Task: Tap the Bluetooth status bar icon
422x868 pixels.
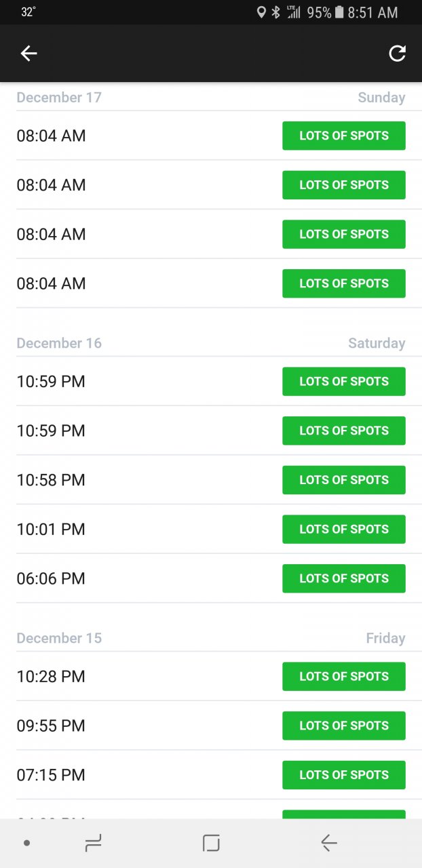Action: click(x=275, y=12)
